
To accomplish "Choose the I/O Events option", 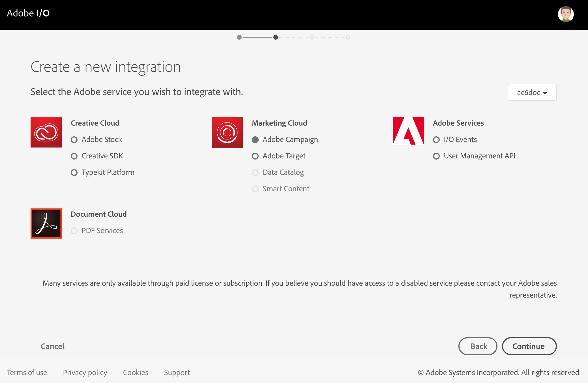I will tap(436, 140).
